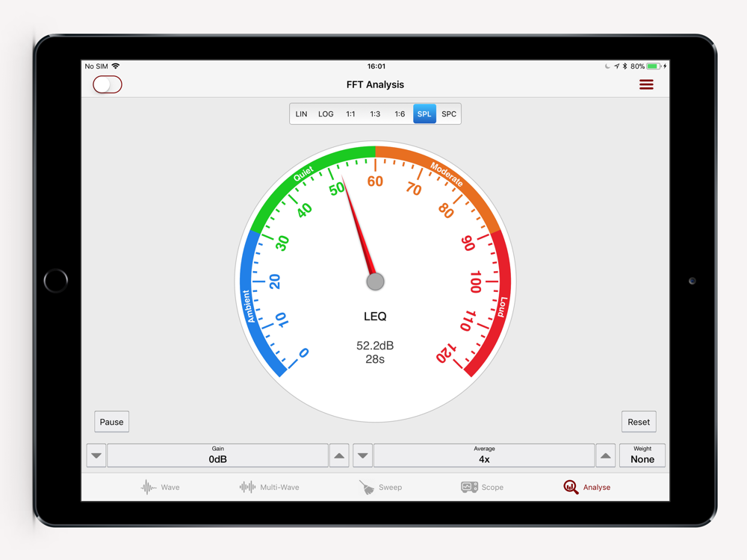Screen dimensions: 747x560
Task: Open the Multi-Wave tab
Action: [x=269, y=487]
